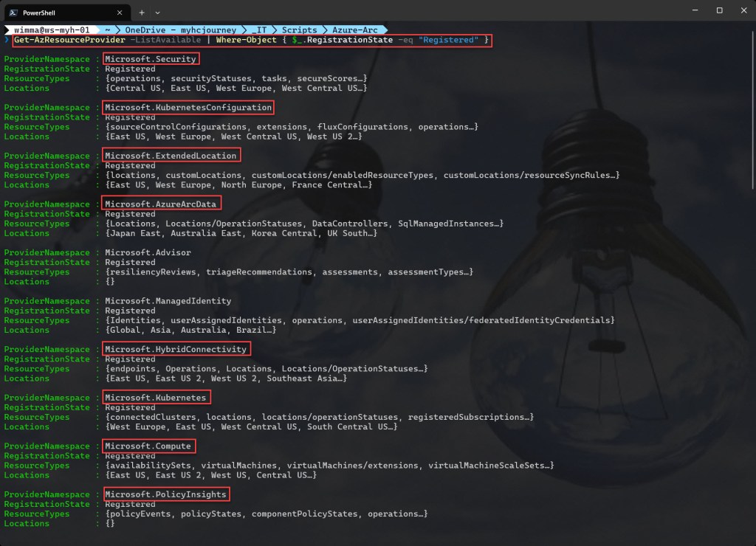
Task: Click the Microsoft.PolicyInsights namespace text
Action: tap(165, 494)
